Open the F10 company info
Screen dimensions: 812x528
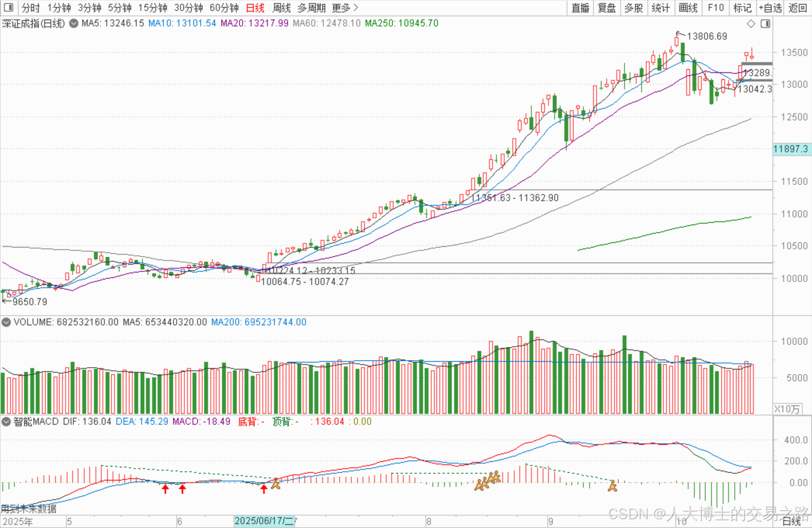pos(716,8)
